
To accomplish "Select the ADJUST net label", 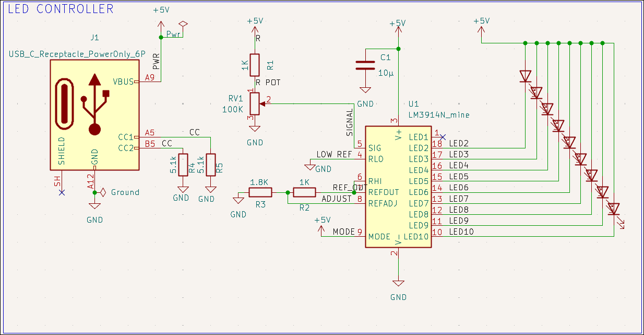I will coord(337,199).
